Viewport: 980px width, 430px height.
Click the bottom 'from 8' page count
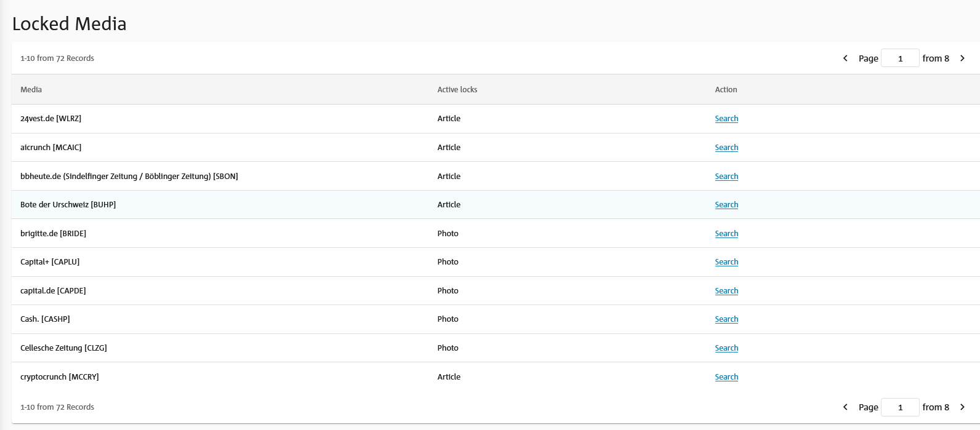click(936, 407)
